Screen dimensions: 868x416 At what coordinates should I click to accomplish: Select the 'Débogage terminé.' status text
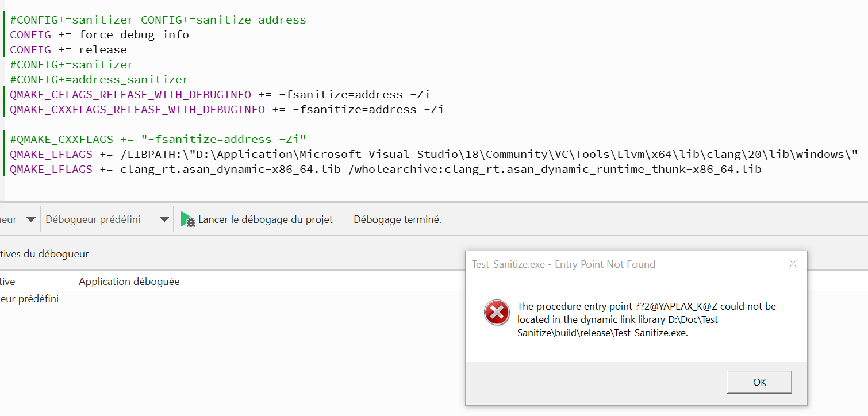point(397,219)
